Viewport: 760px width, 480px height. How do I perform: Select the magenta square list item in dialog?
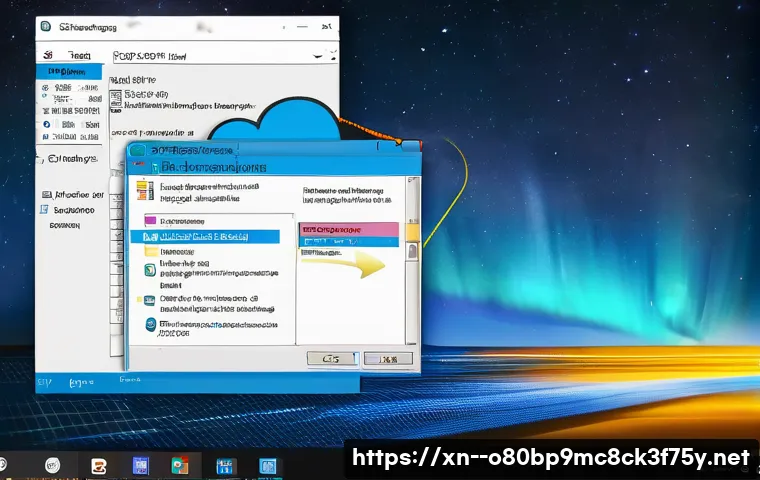(x=150, y=221)
